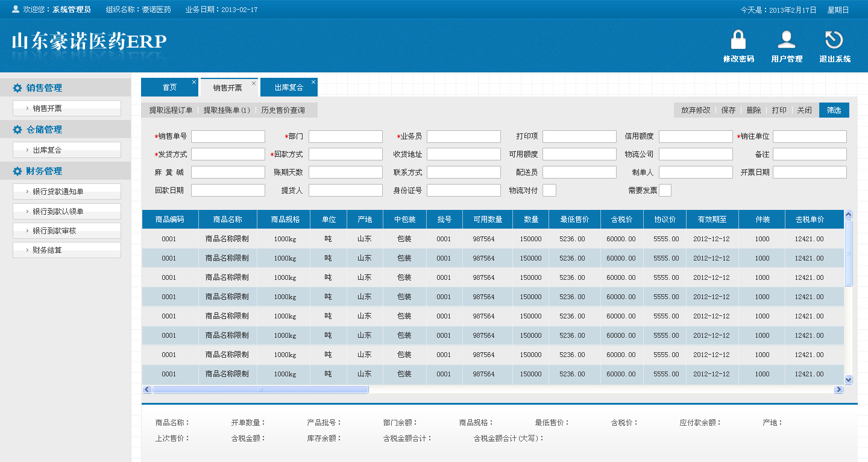Close the 出库复合 tab with X

pos(313,82)
